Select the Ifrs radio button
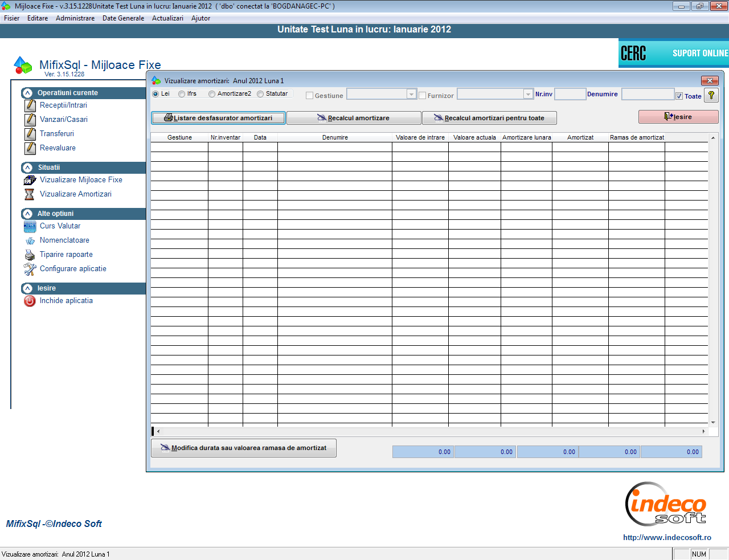The image size is (729, 560). tap(182, 94)
